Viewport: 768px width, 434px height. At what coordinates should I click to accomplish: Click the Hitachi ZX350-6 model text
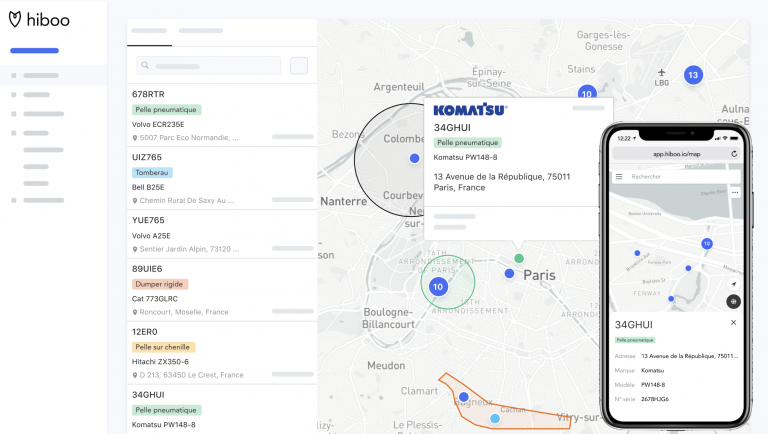point(160,362)
